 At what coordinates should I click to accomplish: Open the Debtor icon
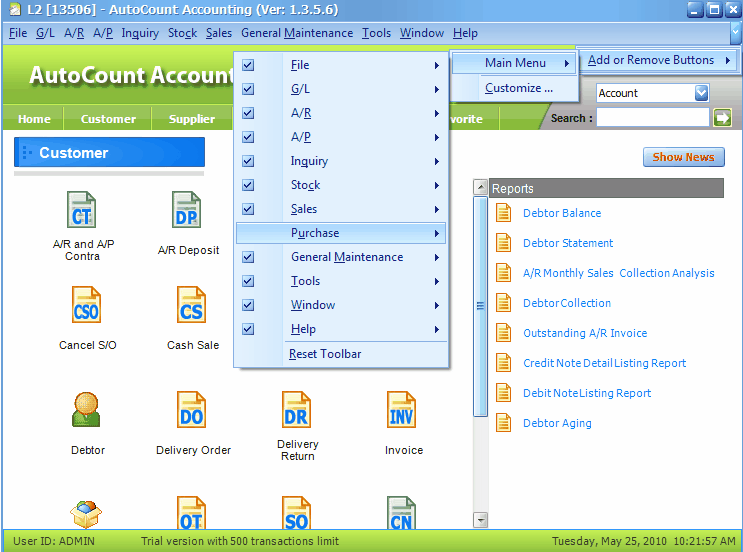click(x=86, y=410)
